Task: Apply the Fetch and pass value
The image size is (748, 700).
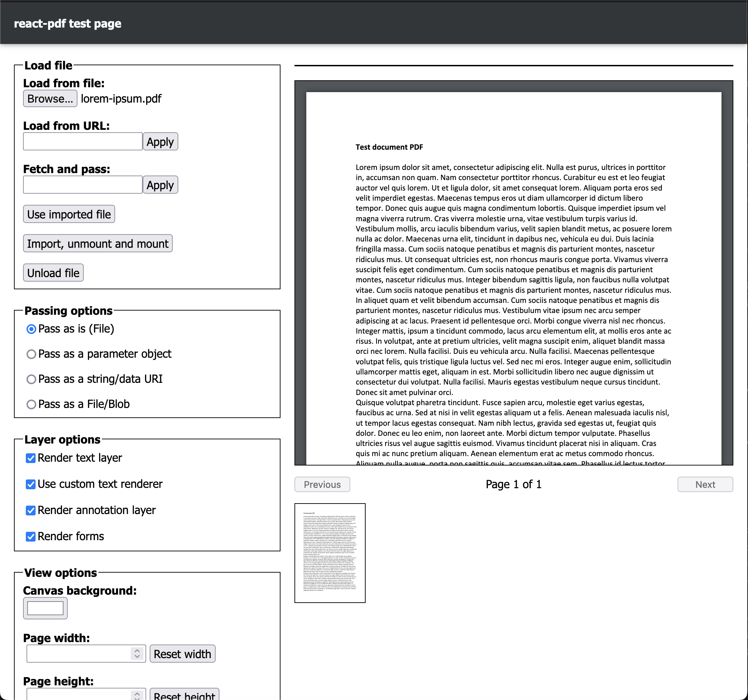Action: point(160,184)
